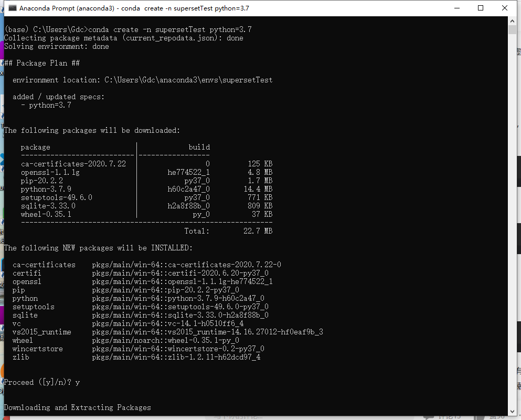Minimize the Anaconda Prompt window
Viewport: 521px width, 420px height.
[x=457, y=8]
